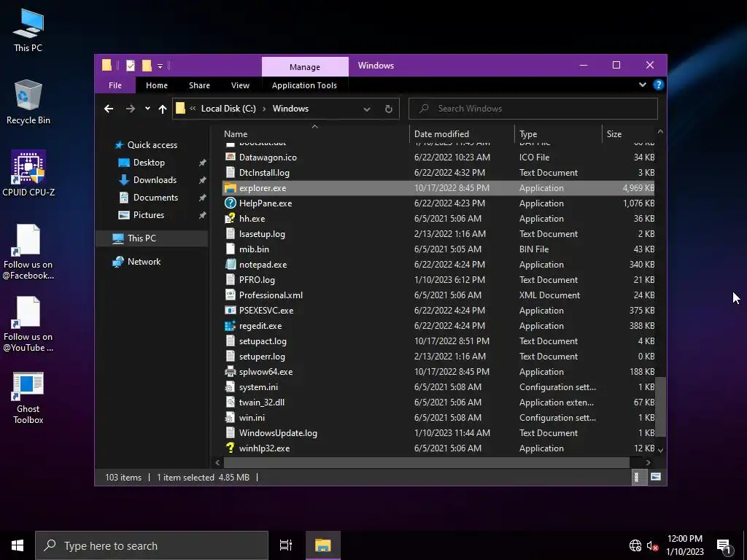Open the Application Tools tab
This screenshot has height=560, width=747.
(x=304, y=85)
